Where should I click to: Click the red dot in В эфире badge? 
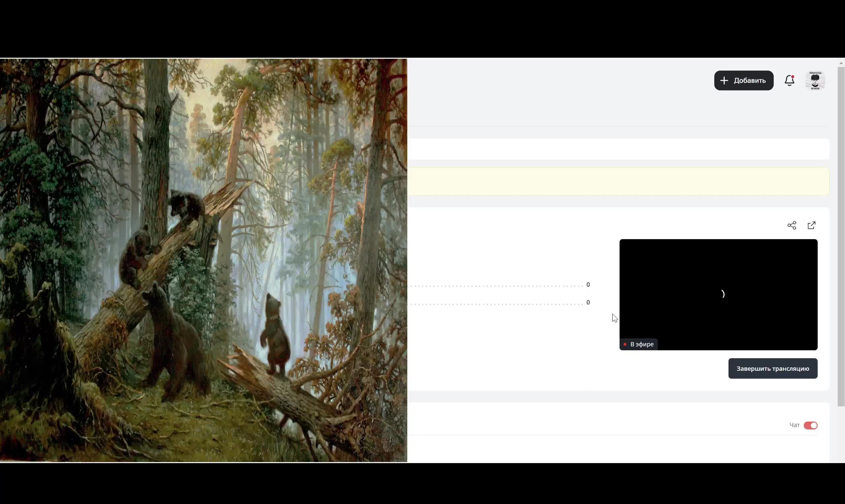point(625,344)
